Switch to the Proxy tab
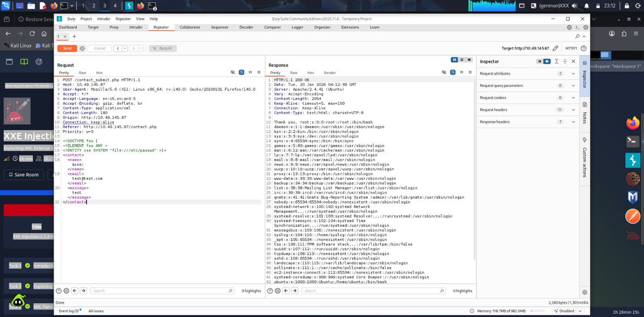This screenshot has width=644, height=317. [x=114, y=27]
